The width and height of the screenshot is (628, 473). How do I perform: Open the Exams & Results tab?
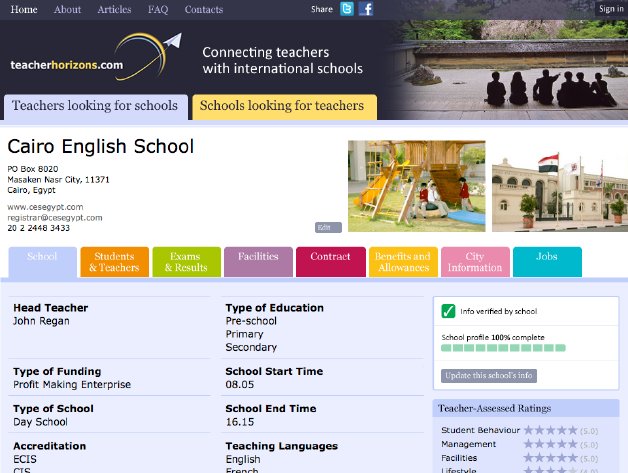point(187,262)
